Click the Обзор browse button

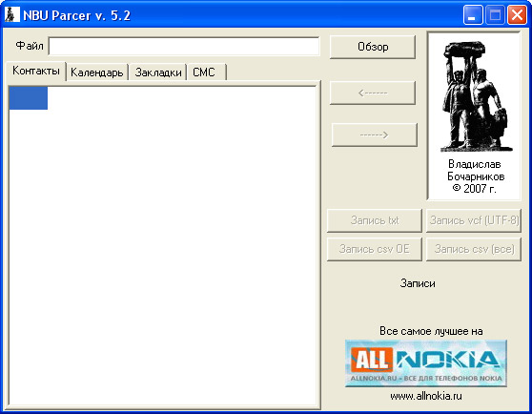click(x=373, y=47)
